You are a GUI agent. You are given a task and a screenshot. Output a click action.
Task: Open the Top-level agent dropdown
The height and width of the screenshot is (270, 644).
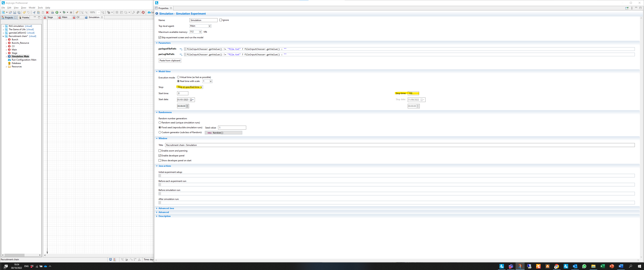pos(200,26)
